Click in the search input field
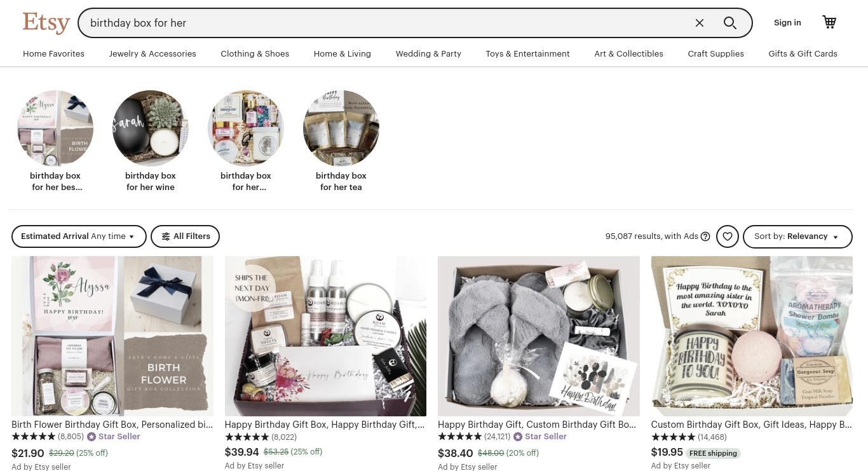This screenshot has height=471, width=868. tap(388, 23)
